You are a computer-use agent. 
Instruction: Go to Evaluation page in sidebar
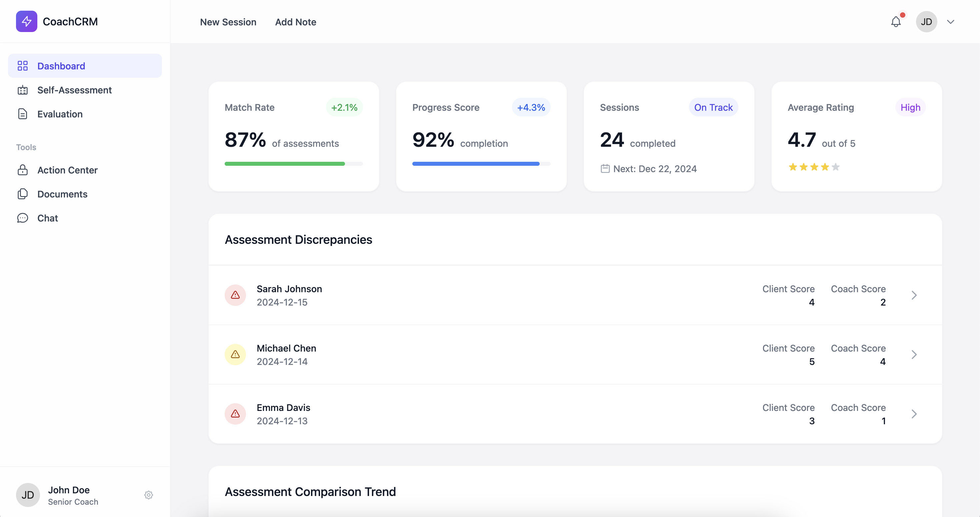(x=60, y=114)
